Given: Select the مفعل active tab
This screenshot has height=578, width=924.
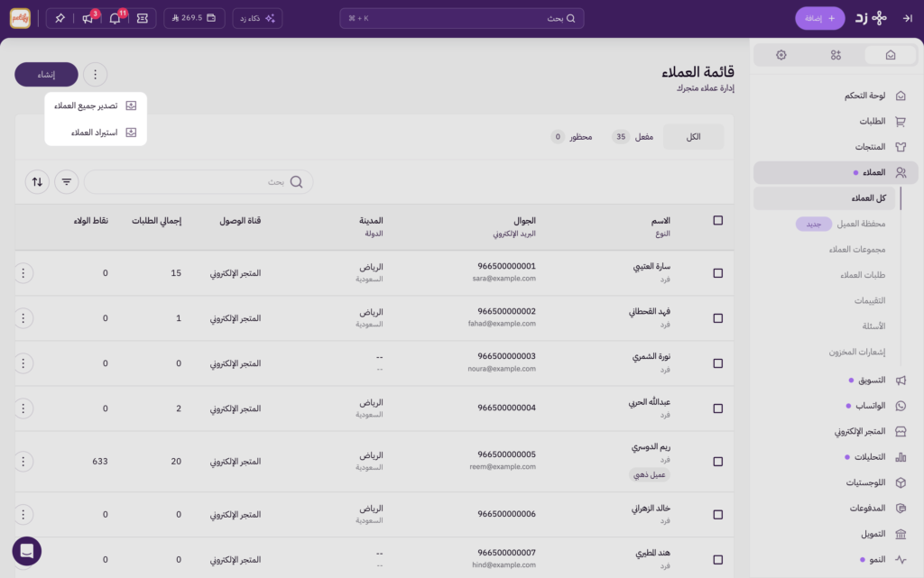Looking at the screenshot, I should (x=634, y=136).
